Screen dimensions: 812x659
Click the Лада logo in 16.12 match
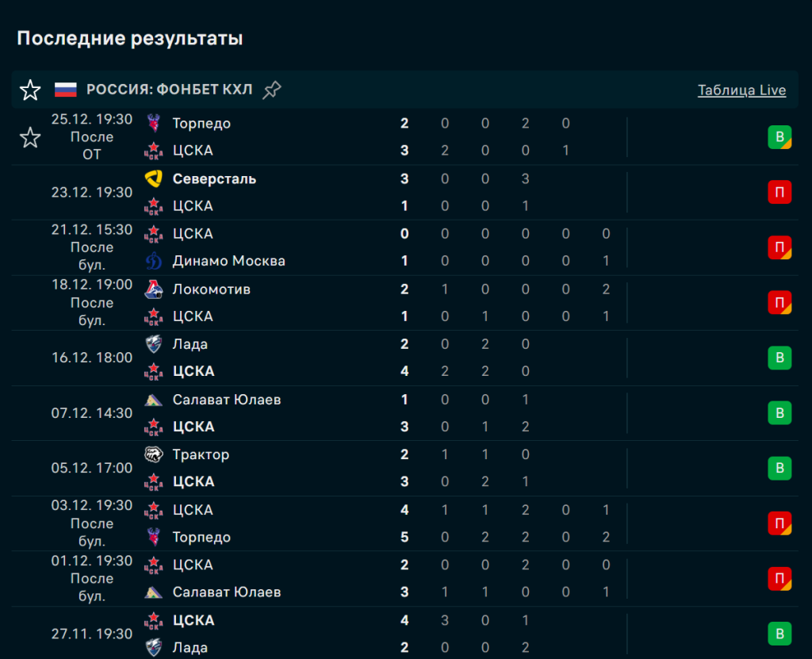pos(154,345)
